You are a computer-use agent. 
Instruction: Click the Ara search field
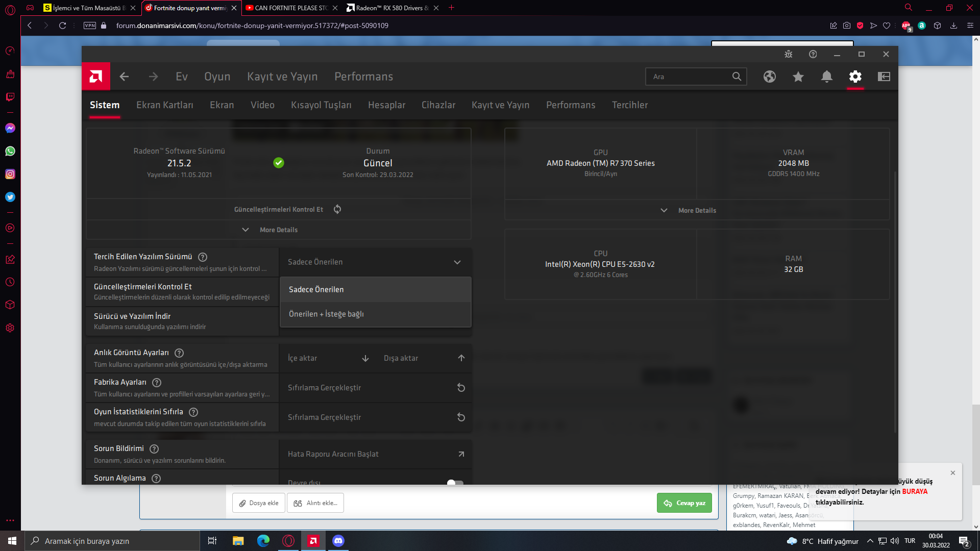pos(689,77)
